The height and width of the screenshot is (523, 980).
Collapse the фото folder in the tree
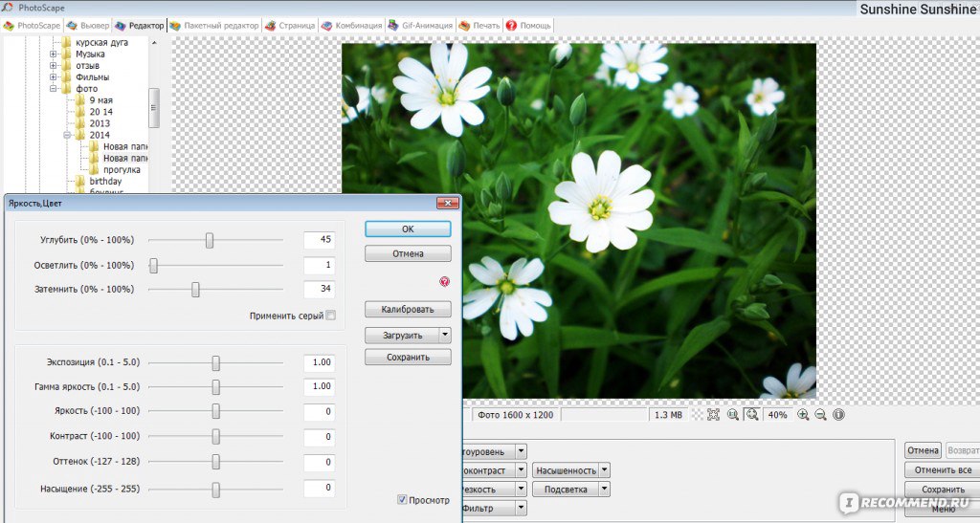point(55,89)
